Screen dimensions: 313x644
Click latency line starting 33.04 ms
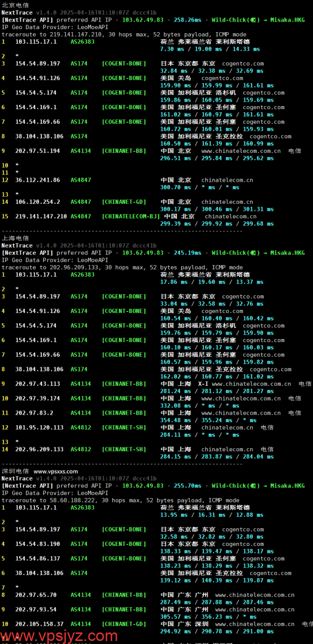pos(211,304)
